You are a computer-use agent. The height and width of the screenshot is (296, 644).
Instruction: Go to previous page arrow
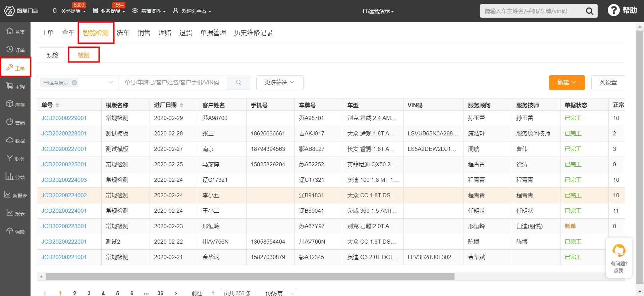pyautogui.click(x=45, y=293)
